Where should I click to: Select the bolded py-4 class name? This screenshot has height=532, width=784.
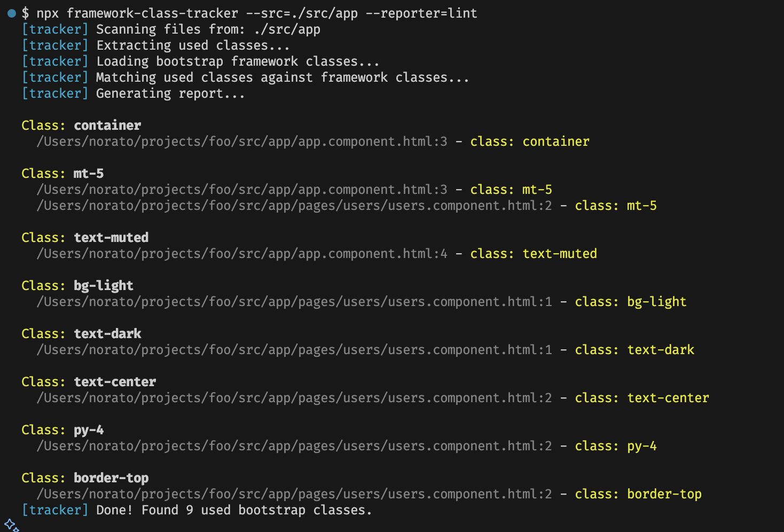coord(88,429)
